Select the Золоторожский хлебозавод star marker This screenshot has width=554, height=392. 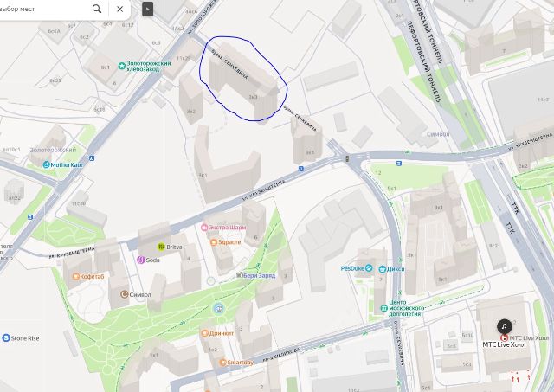click(x=122, y=66)
